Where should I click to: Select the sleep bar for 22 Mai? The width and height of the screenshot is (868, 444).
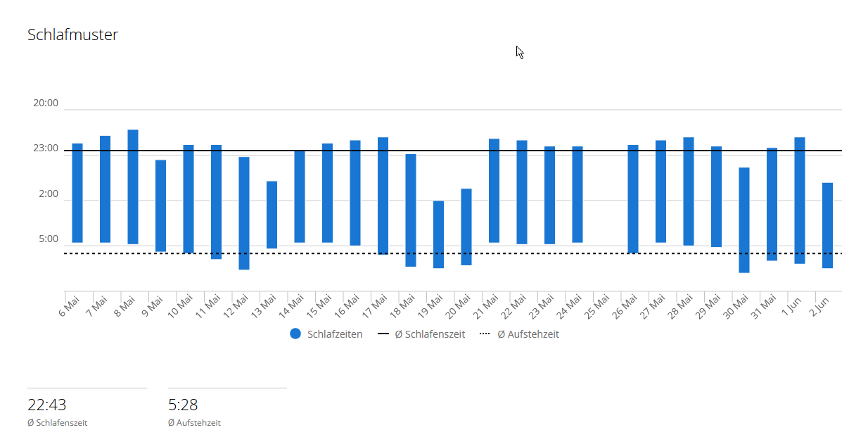(x=522, y=192)
